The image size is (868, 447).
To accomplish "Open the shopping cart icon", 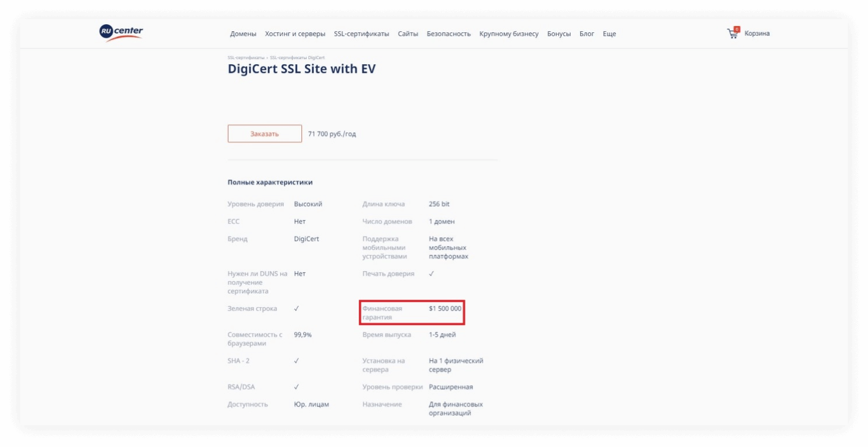I will [733, 33].
